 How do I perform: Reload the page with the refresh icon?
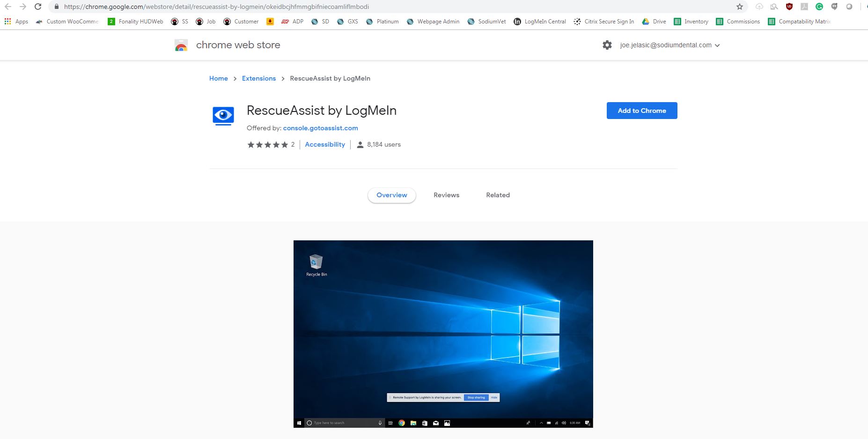coord(38,7)
